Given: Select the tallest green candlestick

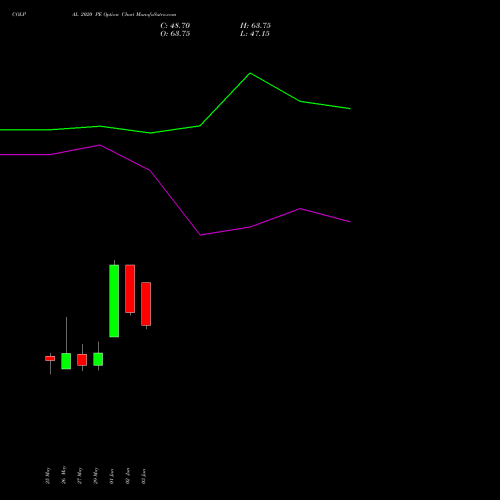Looking at the screenshot, I should [114, 301].
